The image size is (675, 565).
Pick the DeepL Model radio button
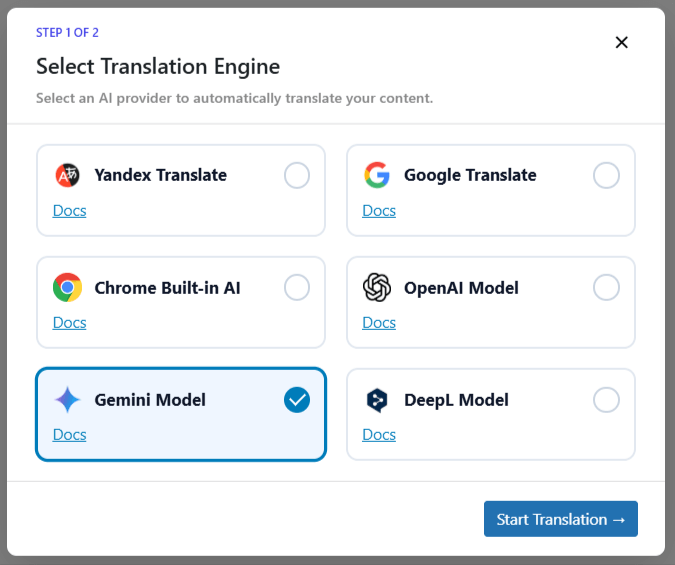tap(606, 400)
